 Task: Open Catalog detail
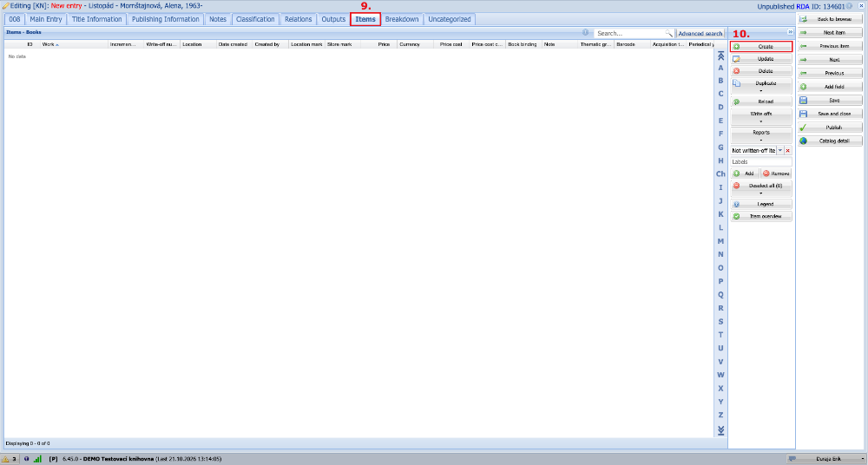(x=830, y=141)
